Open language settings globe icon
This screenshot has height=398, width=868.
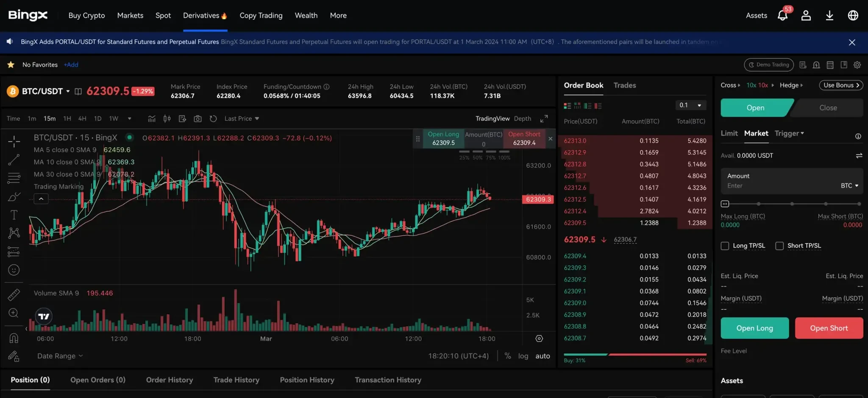pos(853,16)
